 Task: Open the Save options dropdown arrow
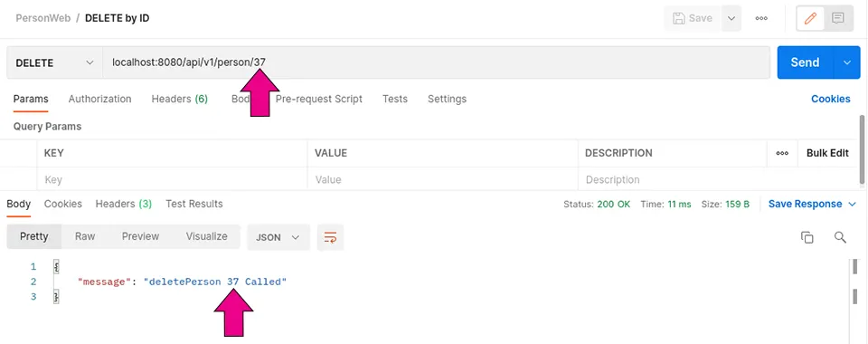pos(731,18)
